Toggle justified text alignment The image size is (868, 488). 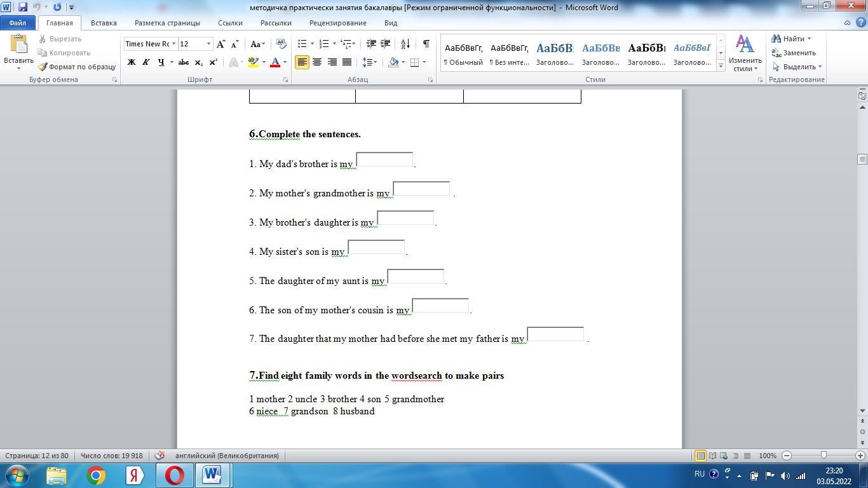tap(346, 62)
